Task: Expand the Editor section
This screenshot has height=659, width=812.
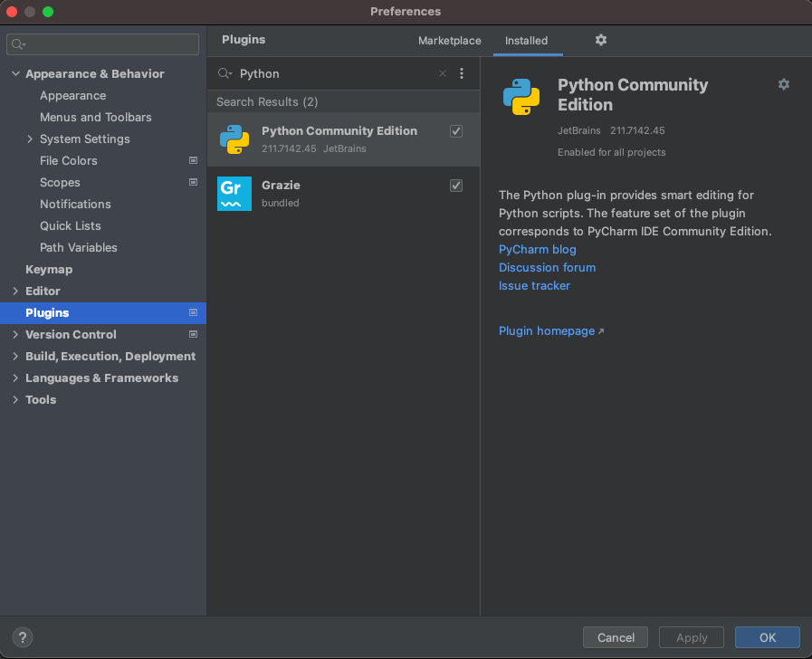Action: coord(15,291)
